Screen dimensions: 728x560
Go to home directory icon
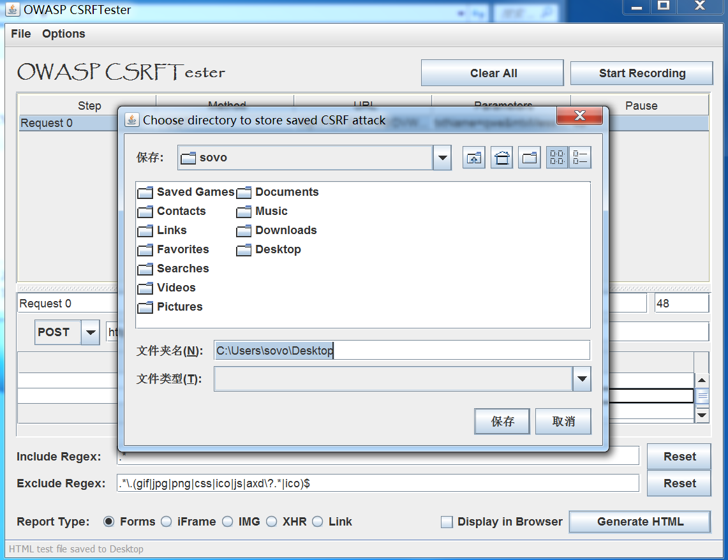[501, 158]
